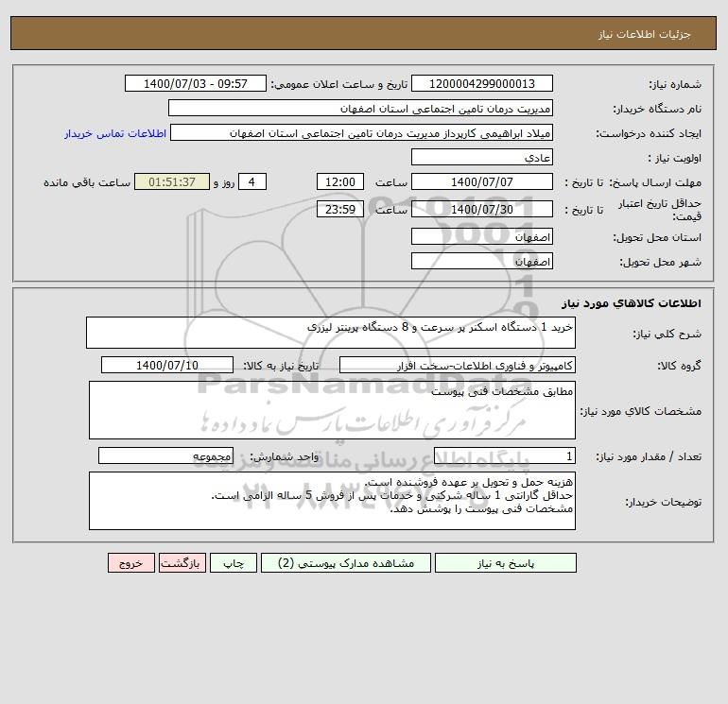This screenshot has width=728, height=704.
Task: Click the header جزئیات اطلاعات نیاز
Action: pyautogui.click(x=645, y=34)
